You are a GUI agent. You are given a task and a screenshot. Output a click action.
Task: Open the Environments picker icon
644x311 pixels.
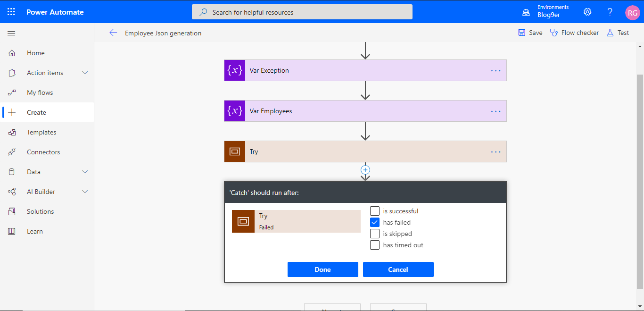(x=526, y=12)
